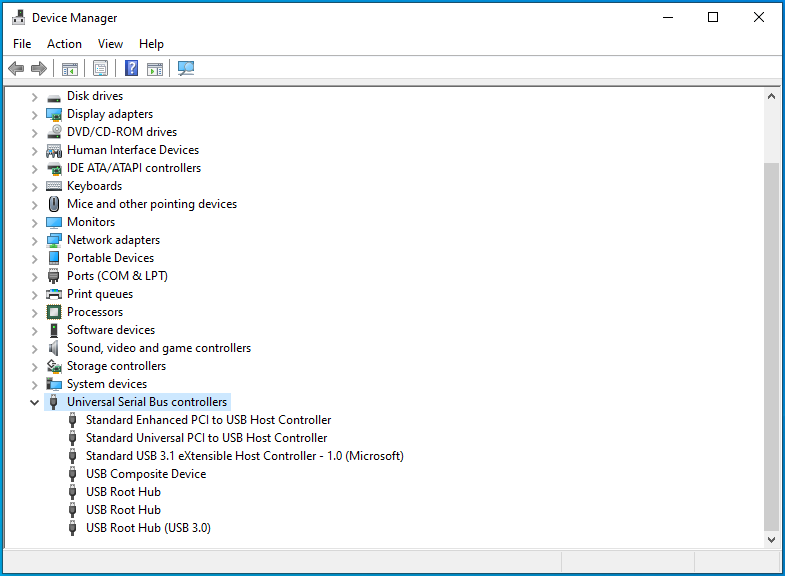Click Scan for hardware changes icon
Screen dimensions: 785x576
click(186, 69)
